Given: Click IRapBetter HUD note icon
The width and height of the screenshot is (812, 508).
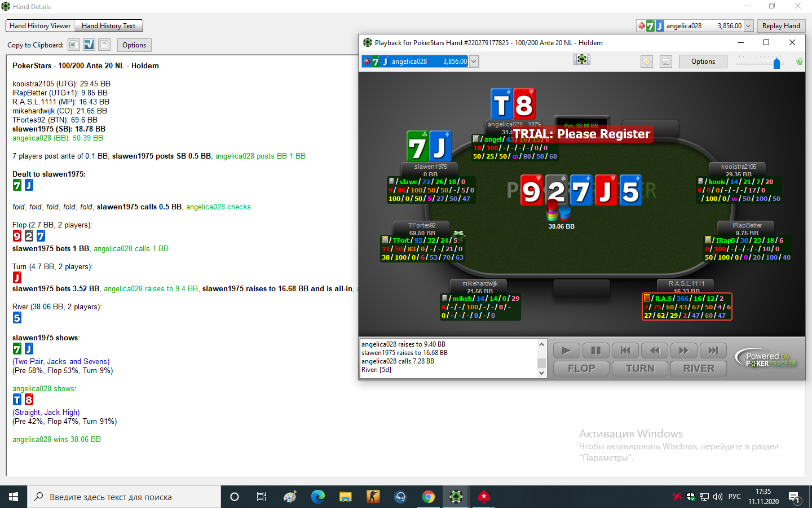Looking at the screenshot, I should [x=708, y=240].
